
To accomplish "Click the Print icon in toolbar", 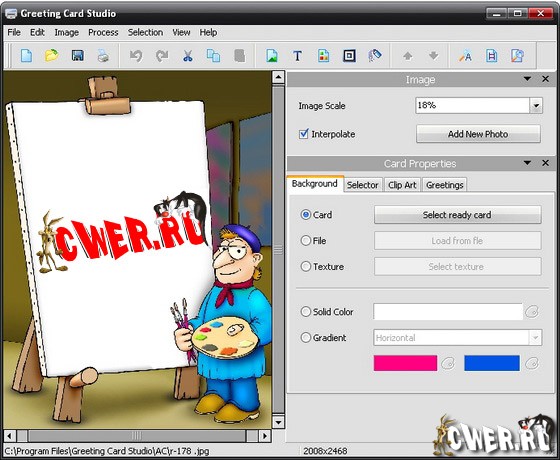I will click(103, 56).
